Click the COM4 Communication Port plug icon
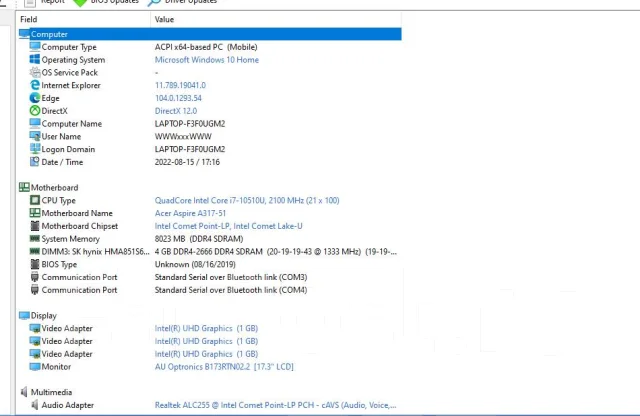This screenshot has width=640, height=416. click(35, 290)
